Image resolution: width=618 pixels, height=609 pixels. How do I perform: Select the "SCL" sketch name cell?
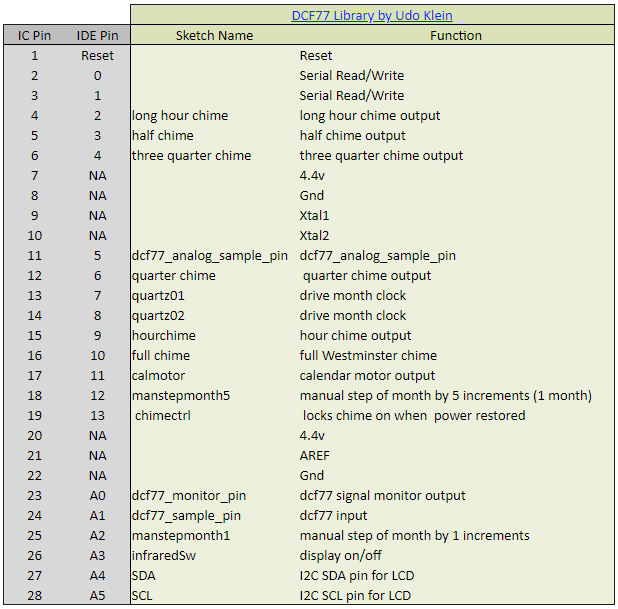tap(142, 595)
